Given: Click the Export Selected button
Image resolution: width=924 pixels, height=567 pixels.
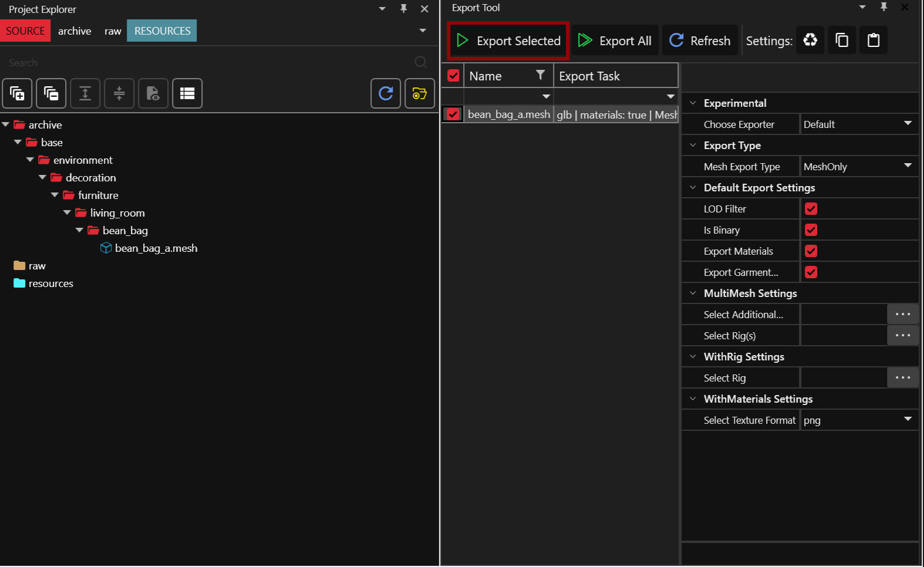Looking at the screenshot, I should [508, 41].
